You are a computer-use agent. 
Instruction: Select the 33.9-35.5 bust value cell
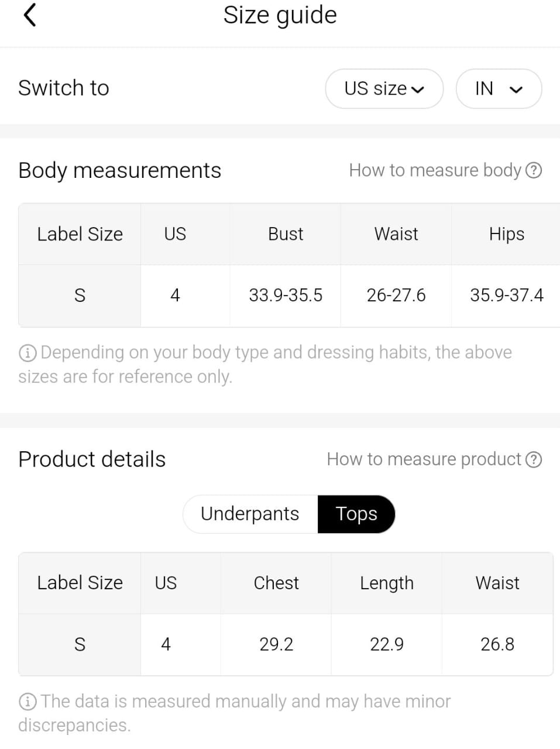[x=286, y=295]
